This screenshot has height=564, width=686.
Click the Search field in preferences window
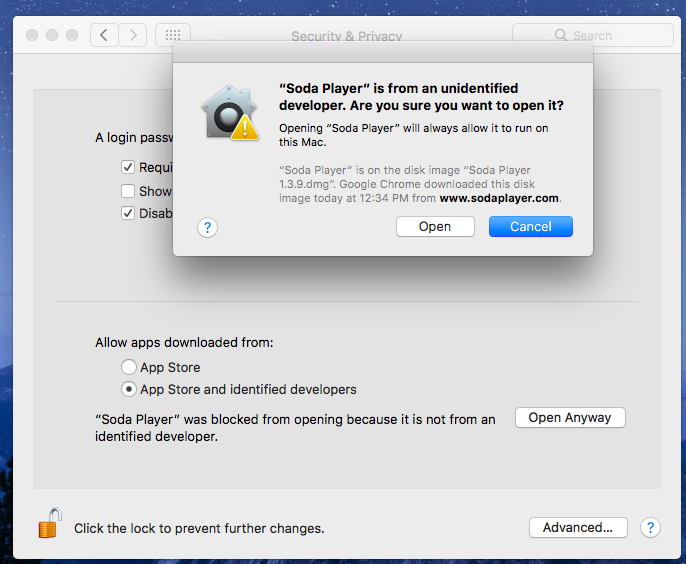(593, 35)
